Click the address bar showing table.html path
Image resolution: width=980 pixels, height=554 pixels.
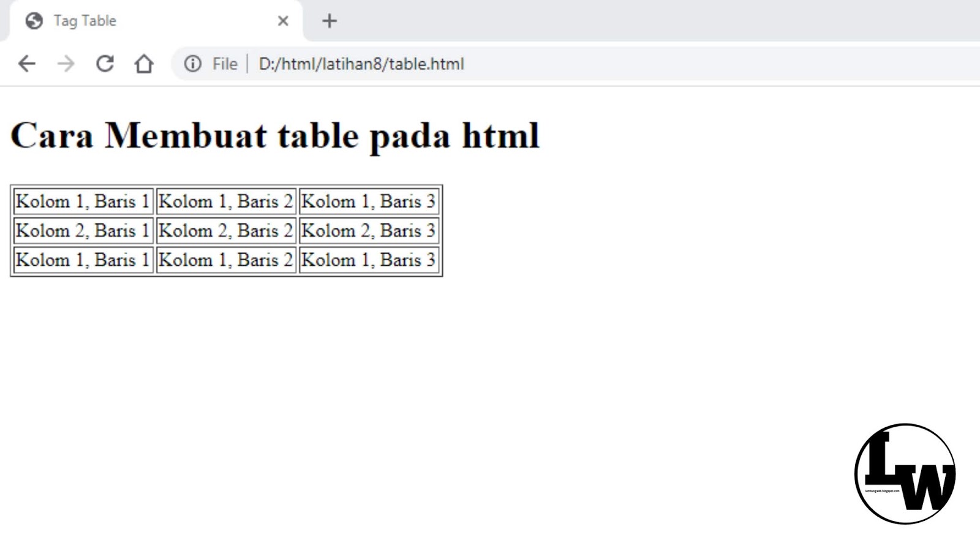pyautogui.click(x=361, y=64)
